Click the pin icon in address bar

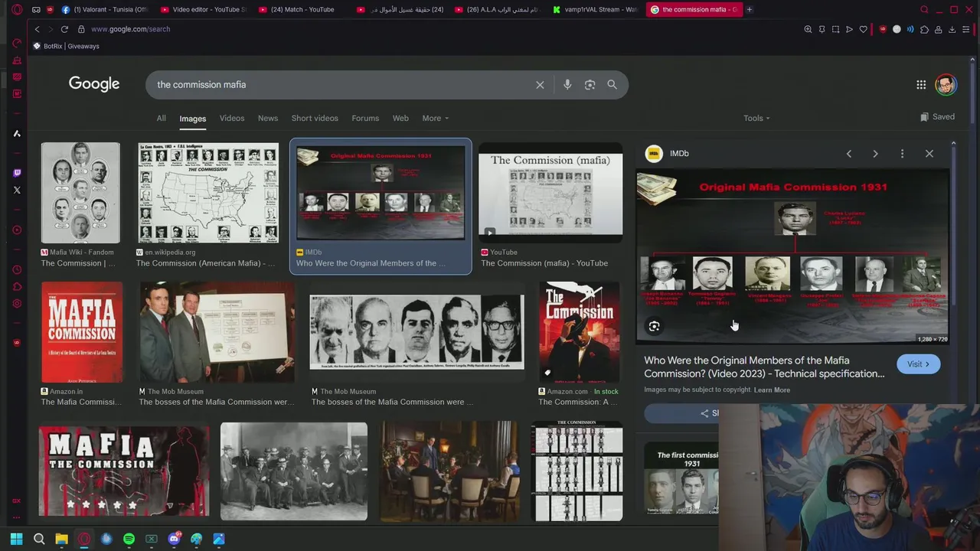pyautogui.click(x=822, y=29)
